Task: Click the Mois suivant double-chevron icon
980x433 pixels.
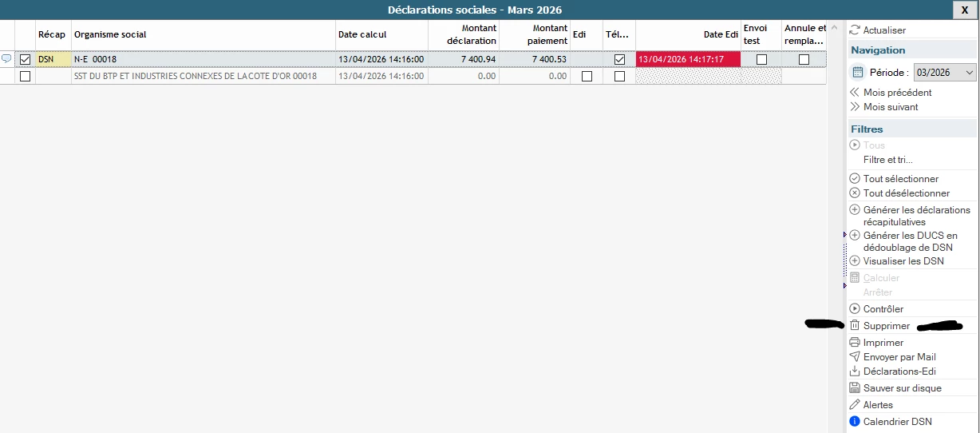Action: pos(855,106)
